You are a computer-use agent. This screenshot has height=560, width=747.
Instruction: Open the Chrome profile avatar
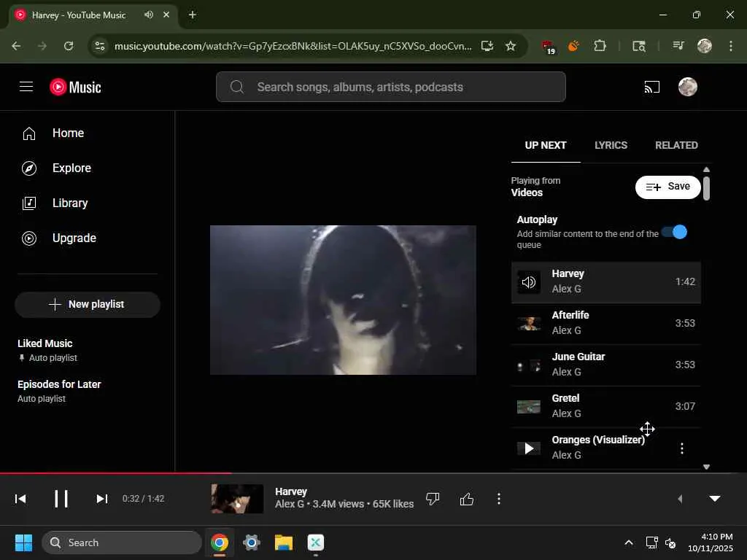tap(705, 46)
